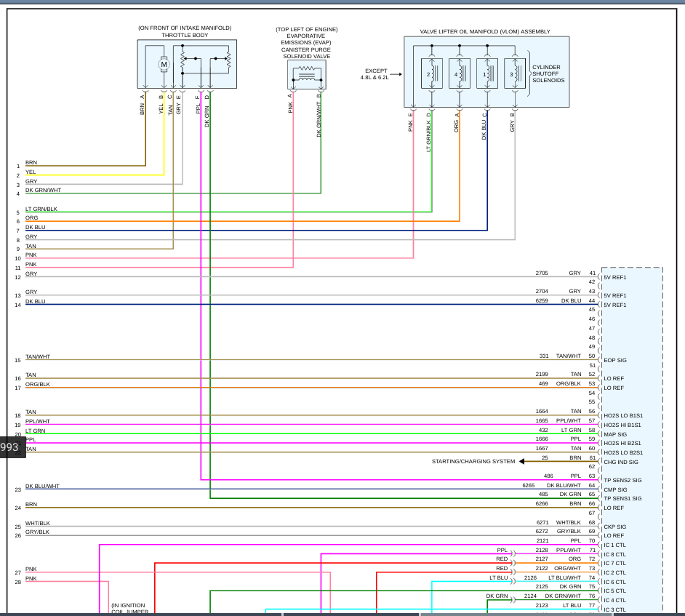The height and width of the screenshot is (616, 685).
Task: Select cylinder shutoff solenoid number 4
Action: (460, 74)
